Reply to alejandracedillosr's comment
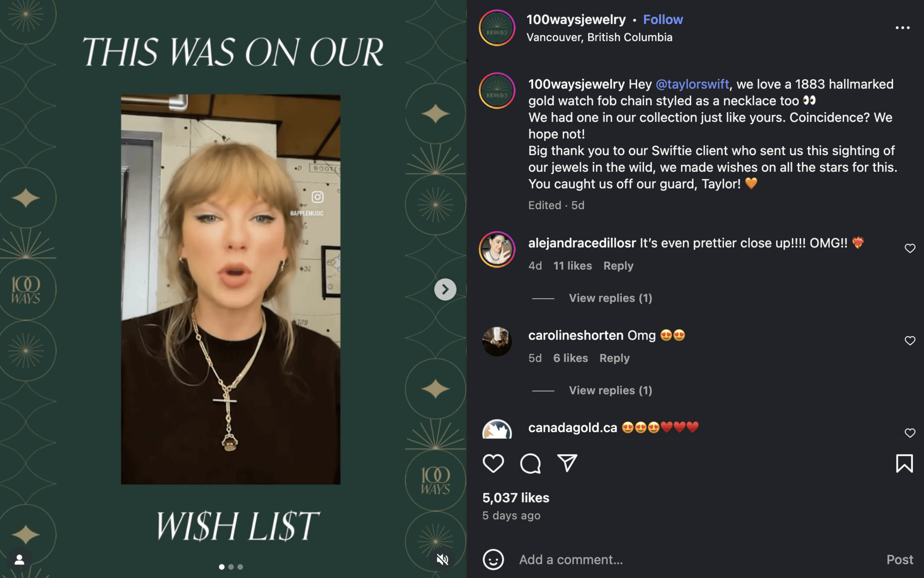 [618, 266]
